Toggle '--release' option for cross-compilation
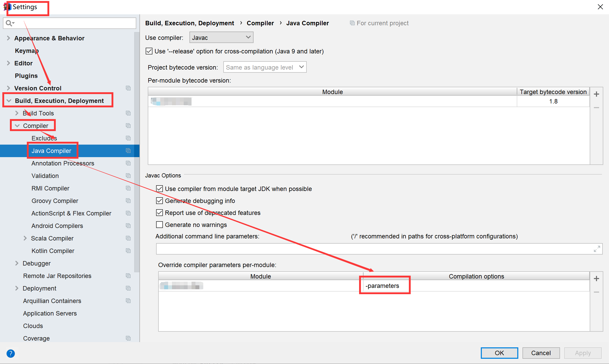 (x=149, y=51)
